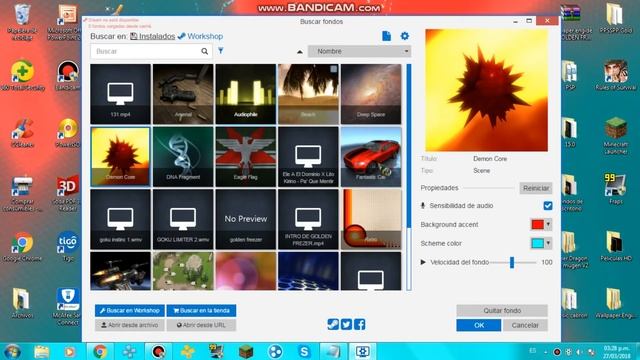Open Minecraft Launcher desktop shortcut
640x360 pixels.
coord(616,136)
